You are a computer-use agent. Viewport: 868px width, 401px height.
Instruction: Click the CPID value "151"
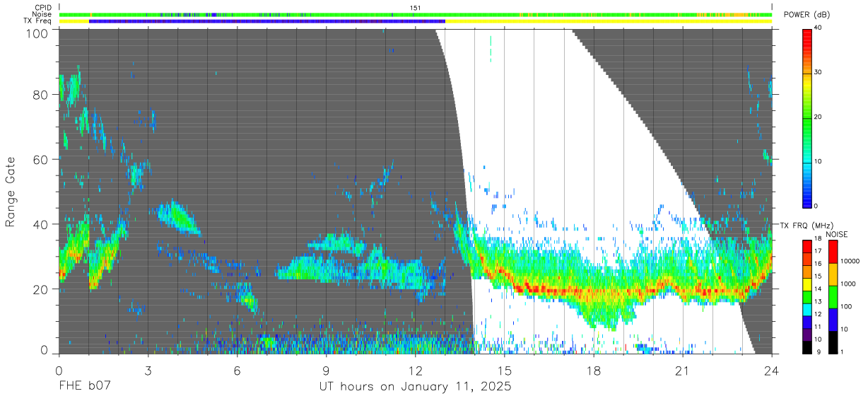point(416,8)
